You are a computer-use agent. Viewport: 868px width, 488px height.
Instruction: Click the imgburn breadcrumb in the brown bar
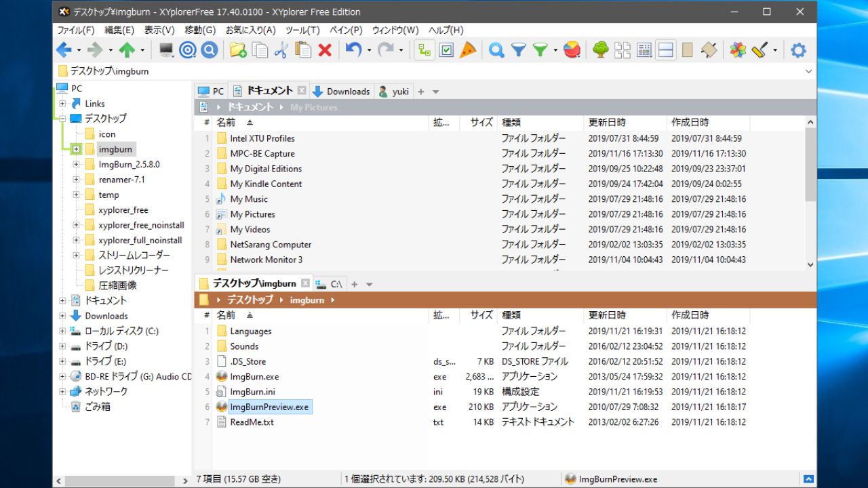pos(307,300)
